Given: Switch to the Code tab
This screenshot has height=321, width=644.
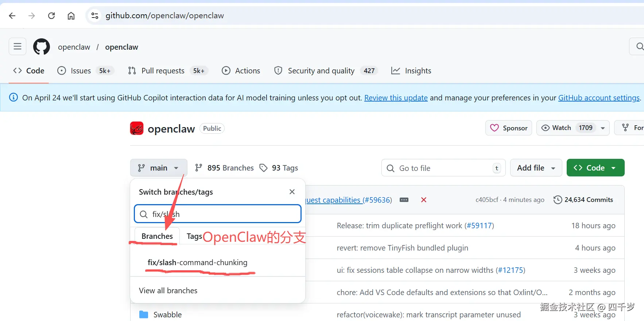Looking at the screenshot, I should pos(29,71).
